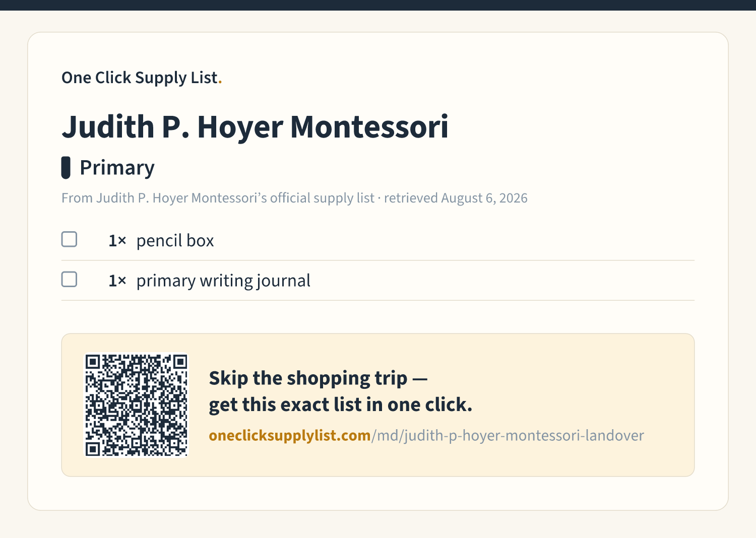
Task: Click the 'get this exact list in one click' text
Action: (341, 405)
